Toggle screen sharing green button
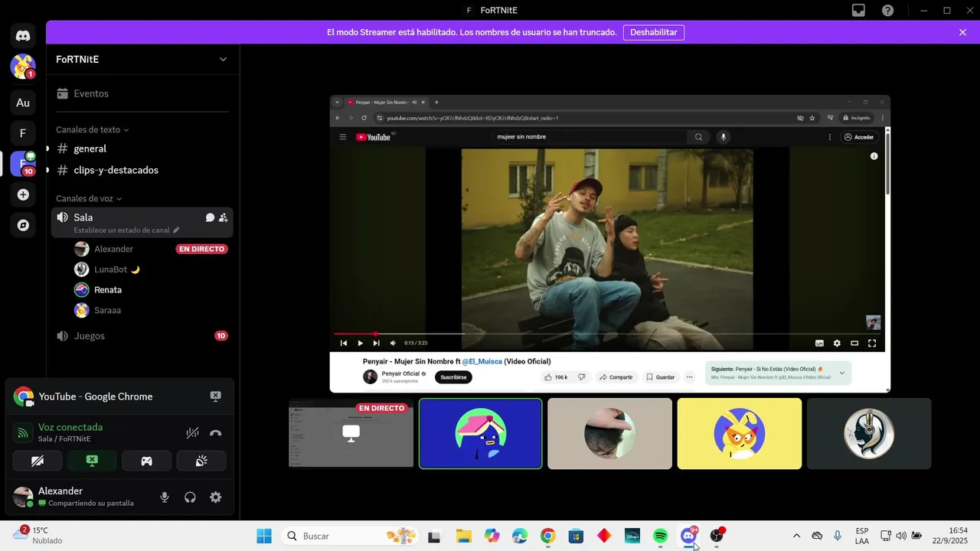The image size is (980, 551). (92, 461)
